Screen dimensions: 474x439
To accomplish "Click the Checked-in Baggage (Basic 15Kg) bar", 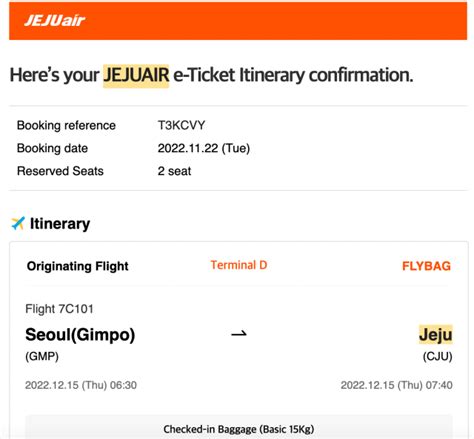I will click(x=239, y=427).
